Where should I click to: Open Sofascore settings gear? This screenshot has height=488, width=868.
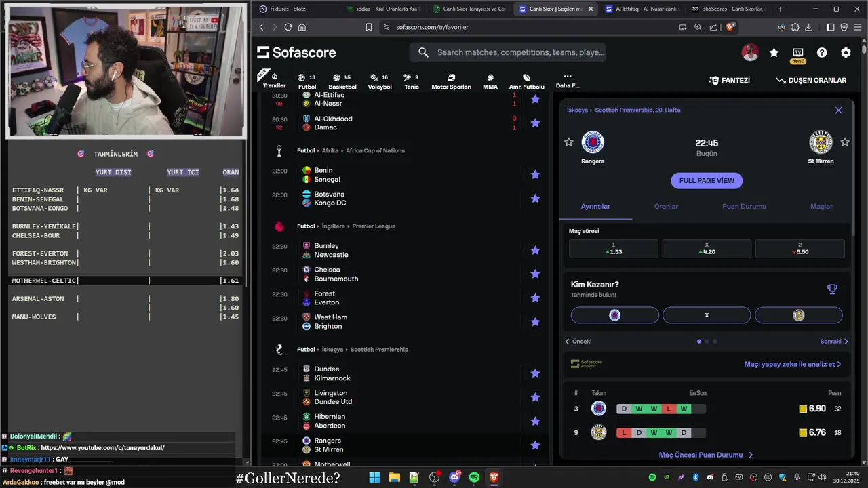tap(846, 52)
